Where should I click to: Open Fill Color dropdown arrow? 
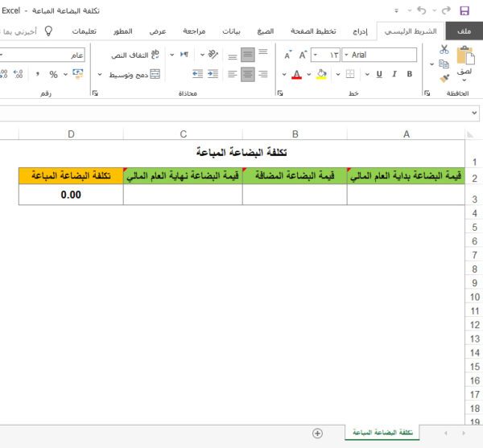click(308, 74)
